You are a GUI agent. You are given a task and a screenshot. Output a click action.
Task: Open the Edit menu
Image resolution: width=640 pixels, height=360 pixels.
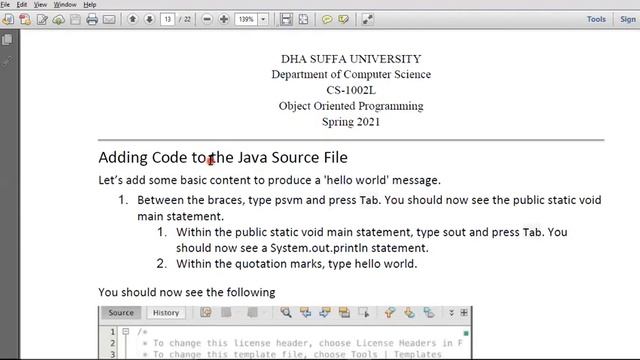[x=22, y=4]
